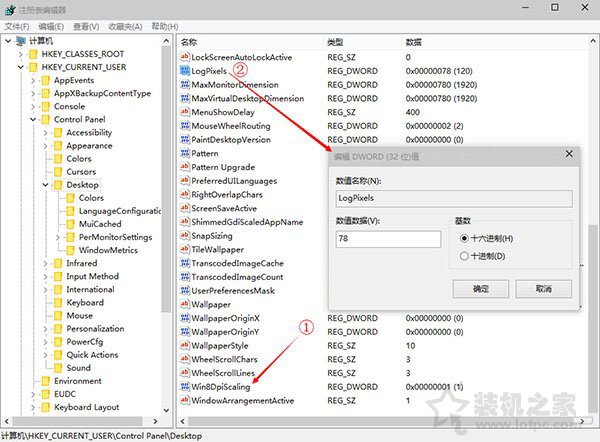
Task: Collapse the HKEY_CURRENT_USER tree node
Action: (21, 67)
